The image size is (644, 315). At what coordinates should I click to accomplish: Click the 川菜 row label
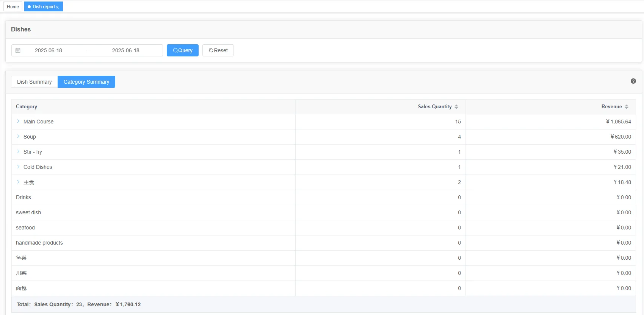point(21,273)
